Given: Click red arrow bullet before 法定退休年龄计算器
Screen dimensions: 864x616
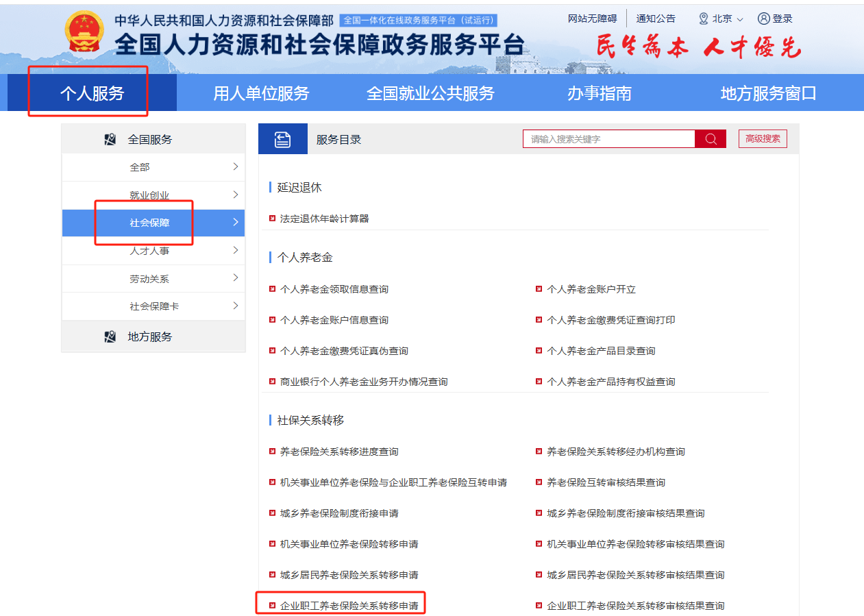Looking at the screenshot, I should [x=273, y=219].
